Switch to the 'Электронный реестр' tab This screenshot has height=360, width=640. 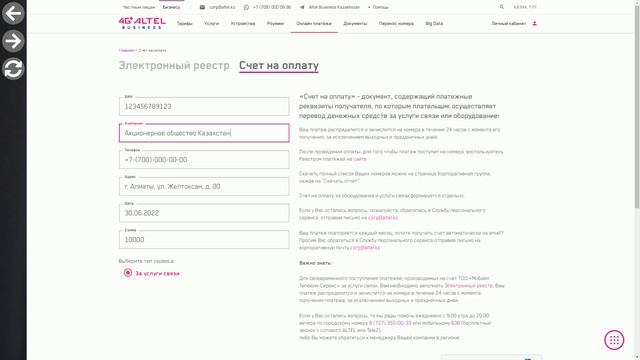coord(174,65)
